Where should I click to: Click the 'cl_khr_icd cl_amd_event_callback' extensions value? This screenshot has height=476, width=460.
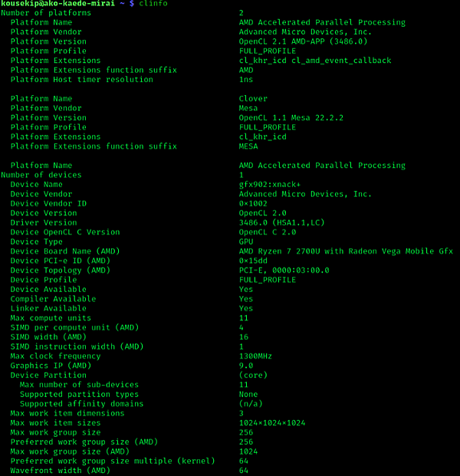click(315, 61)
